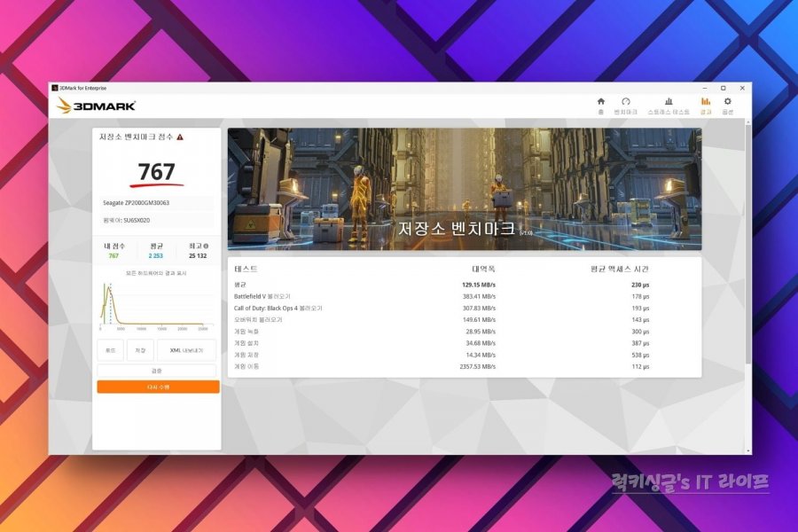Click the 2357.53 MB/s bandwidth value
Screen dimensions: 798x532
click(x=477, y=366)
